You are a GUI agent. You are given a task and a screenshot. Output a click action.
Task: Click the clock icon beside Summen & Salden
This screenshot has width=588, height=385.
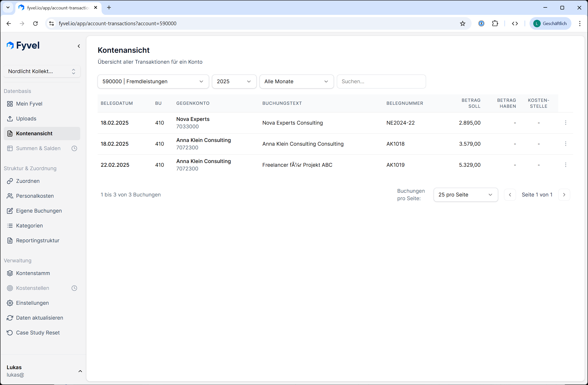pos(74,148)
